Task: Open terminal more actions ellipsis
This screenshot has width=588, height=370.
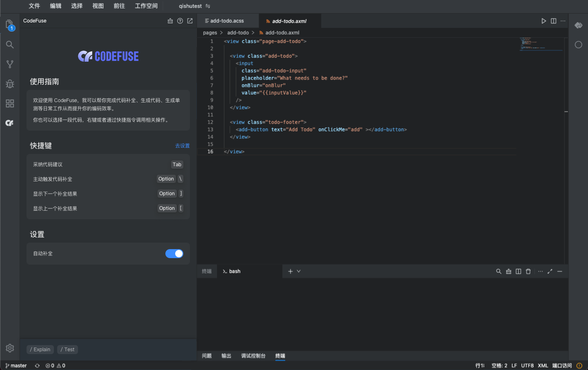Action: pyautogui.click(x=541, y=271)
